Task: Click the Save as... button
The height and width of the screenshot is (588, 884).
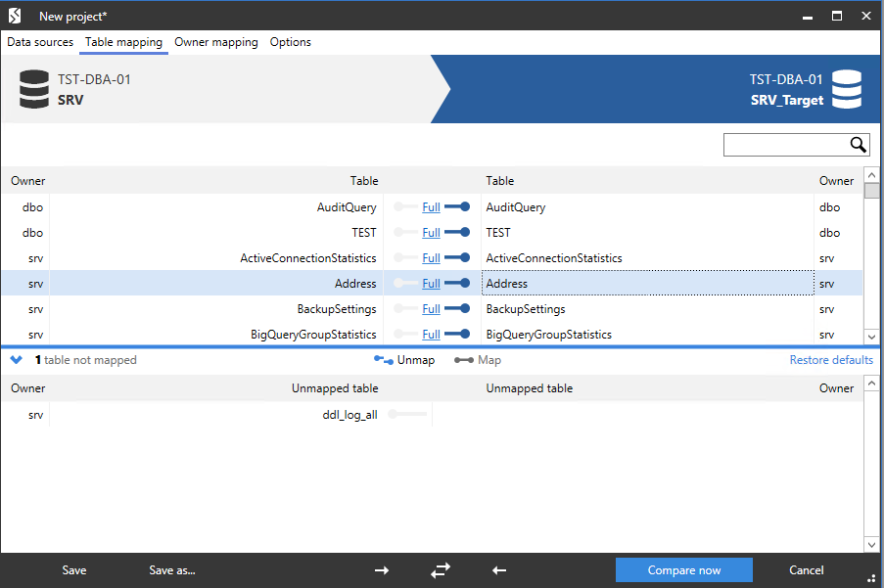Action: (x=172, y=570)
